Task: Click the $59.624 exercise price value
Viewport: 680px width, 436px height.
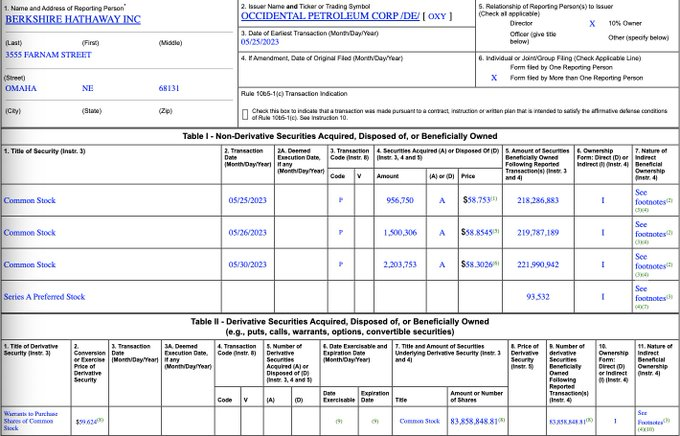Action: pyautogui.click(x=89, y=421)
